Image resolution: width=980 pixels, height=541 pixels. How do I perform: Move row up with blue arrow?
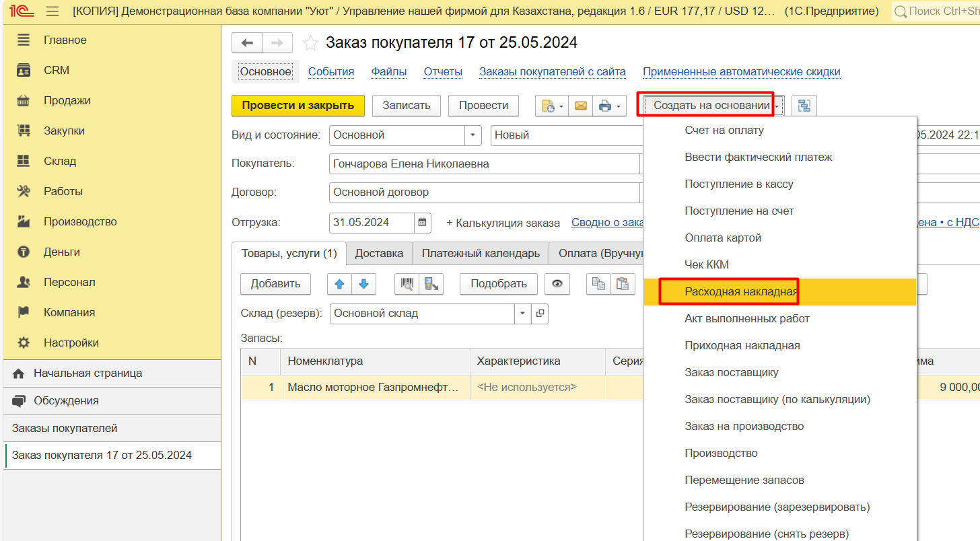(x=339, y=284)
